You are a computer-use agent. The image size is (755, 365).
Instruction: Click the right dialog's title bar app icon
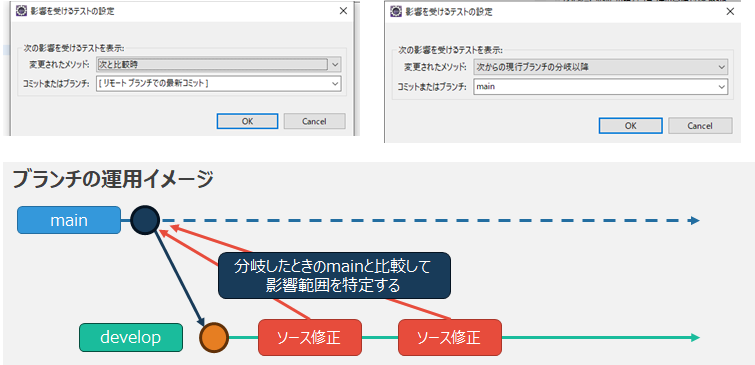pos(395,12)
